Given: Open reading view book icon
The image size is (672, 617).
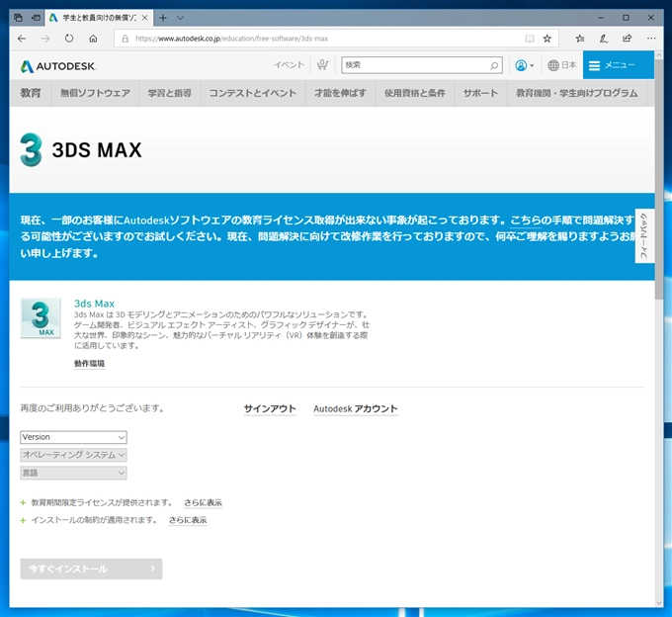Looking at the screenshot, I should [x=530, y=39].
